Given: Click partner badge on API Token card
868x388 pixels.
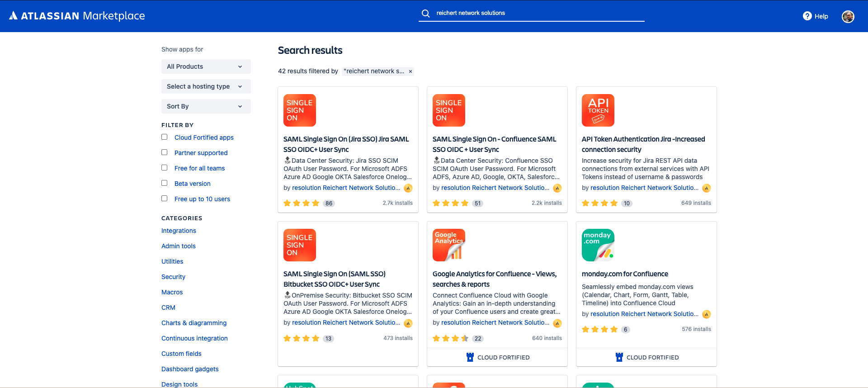Looking at the screenshot, I should (x=707, y=188).
